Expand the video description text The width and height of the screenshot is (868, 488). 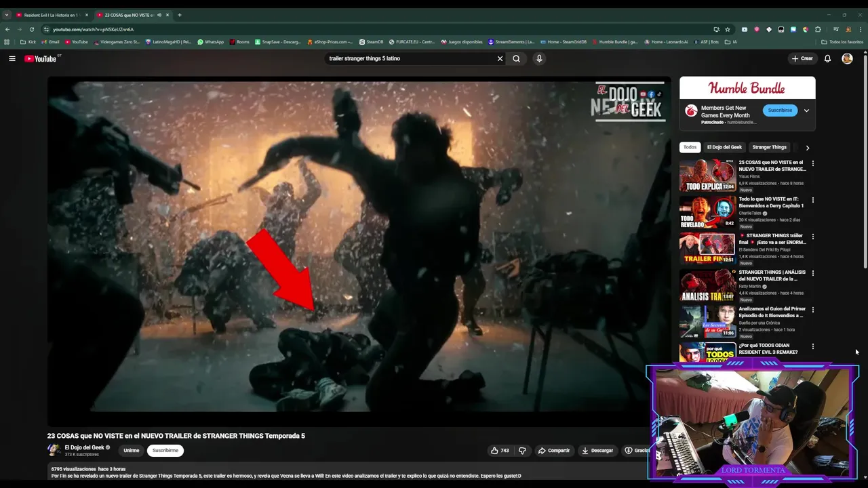click(x=286, y=476)
